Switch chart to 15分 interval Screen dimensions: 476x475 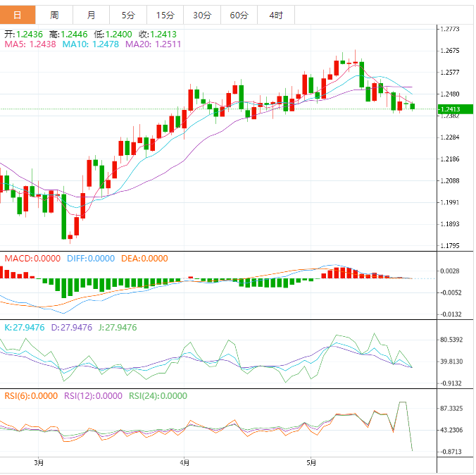(165, 15)
